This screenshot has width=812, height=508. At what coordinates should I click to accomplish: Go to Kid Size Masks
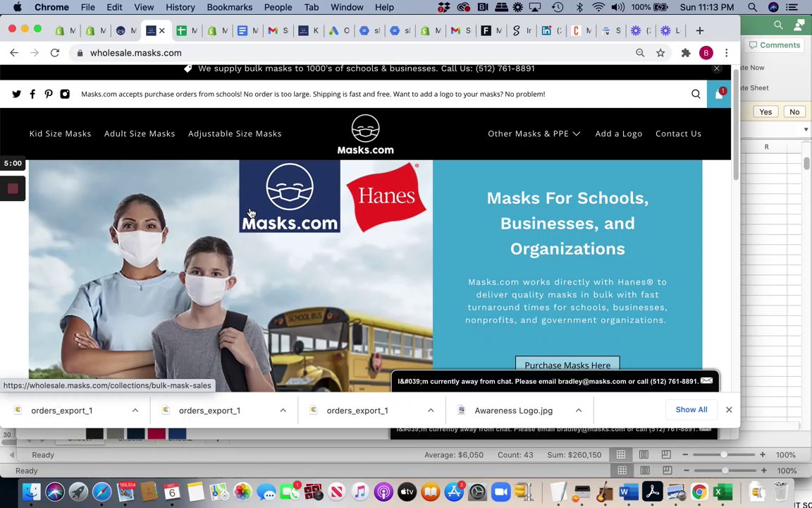point(60,134)
